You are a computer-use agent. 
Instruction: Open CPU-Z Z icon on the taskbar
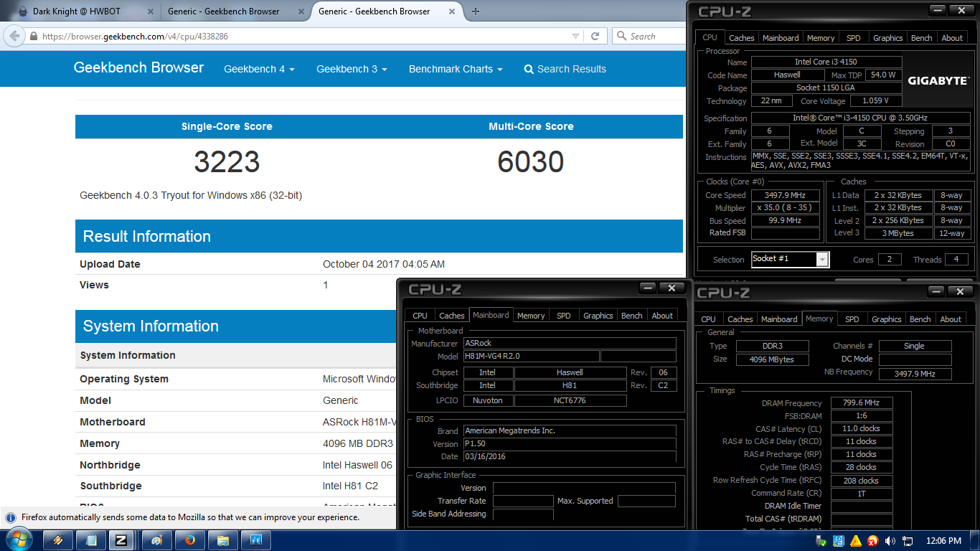122,540
